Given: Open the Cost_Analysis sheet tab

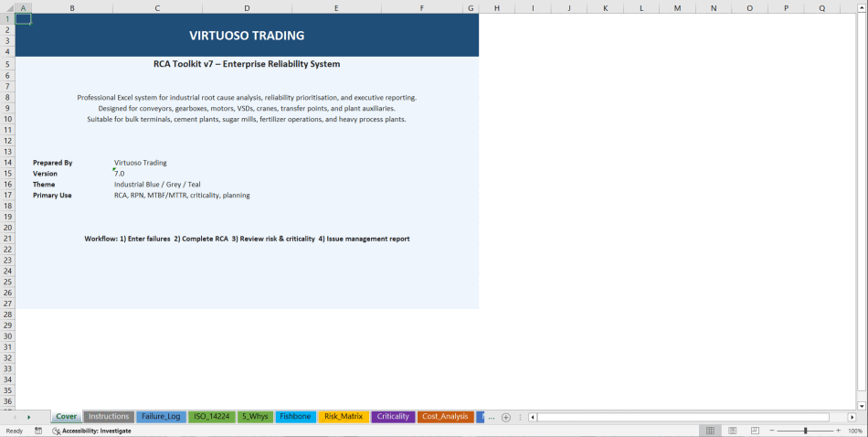Looking at the screenshot, I should [445, 417].
